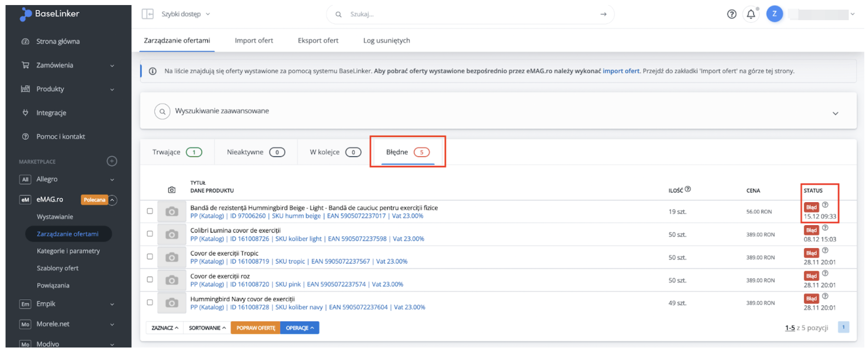
Task: Click the search magnifier icon in top bar
Action: tap(339, 14)
